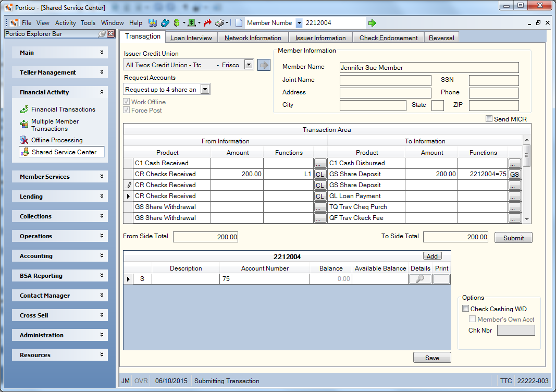Open the File menu
Viewport: 556px width, 392px height.
[x=27, y=23]
